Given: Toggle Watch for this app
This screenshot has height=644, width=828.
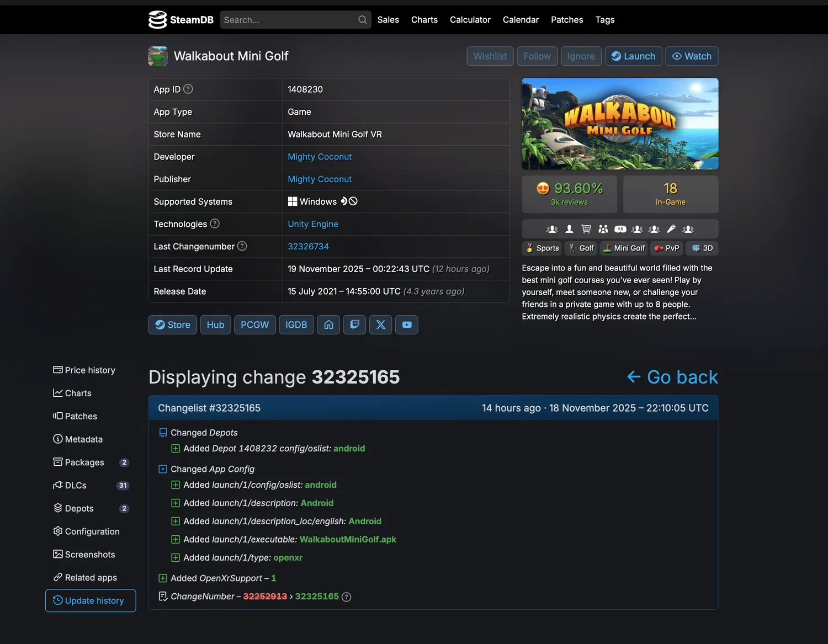Looking at the screenshot, I should tap(692, 56).
